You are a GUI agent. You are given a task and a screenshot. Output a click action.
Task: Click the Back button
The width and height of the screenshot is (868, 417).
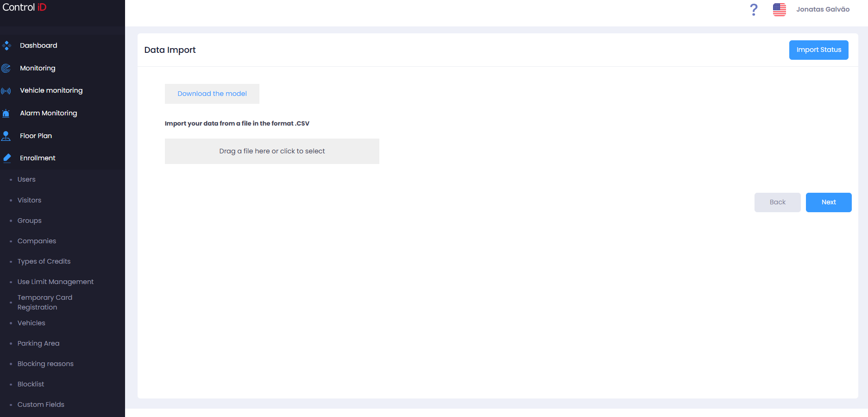click(x=777, y=202)
